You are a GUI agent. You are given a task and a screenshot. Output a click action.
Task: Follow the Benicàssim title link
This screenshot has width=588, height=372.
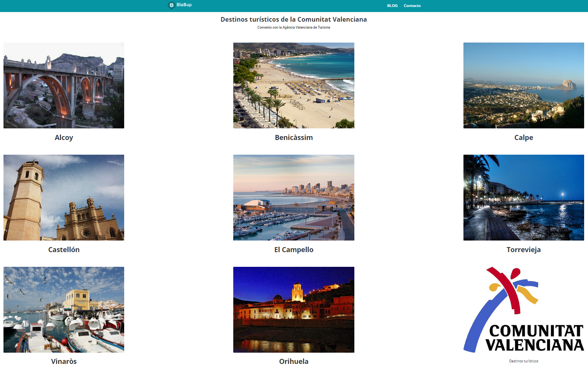coord(294,138)
